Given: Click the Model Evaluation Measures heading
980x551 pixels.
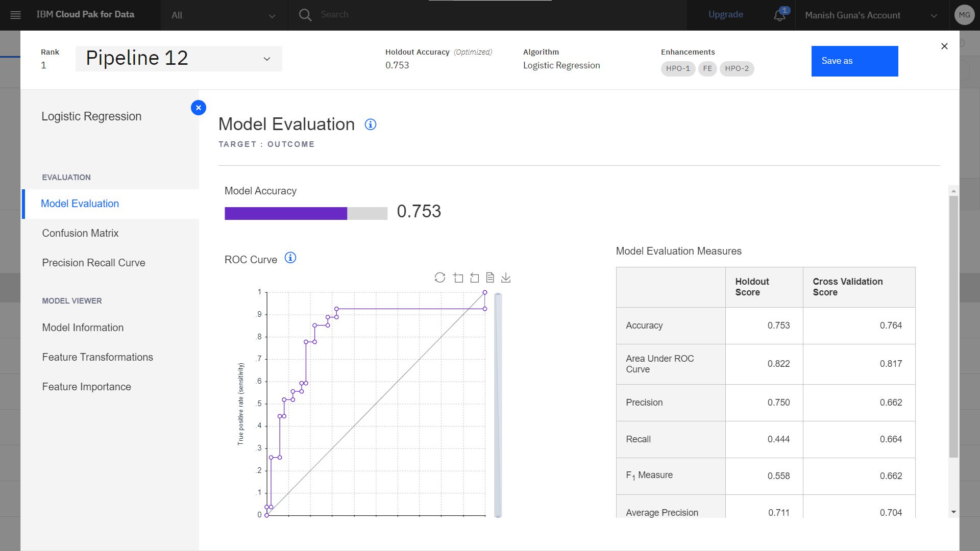Looking at the screenshot, I should 678,251.
